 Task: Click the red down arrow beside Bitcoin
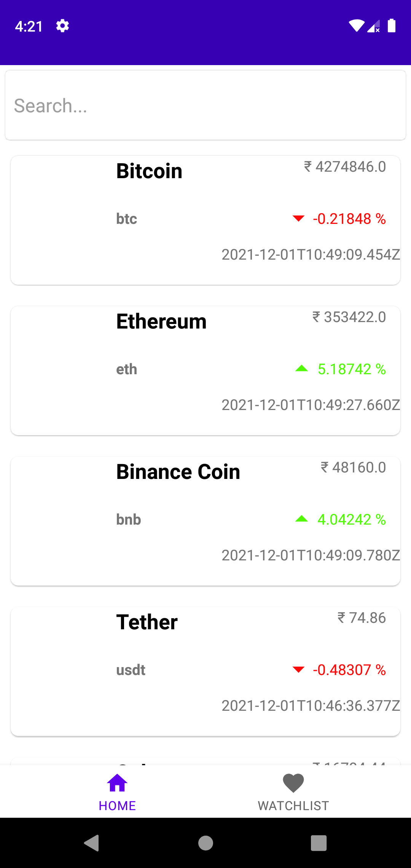coord(298,219)
